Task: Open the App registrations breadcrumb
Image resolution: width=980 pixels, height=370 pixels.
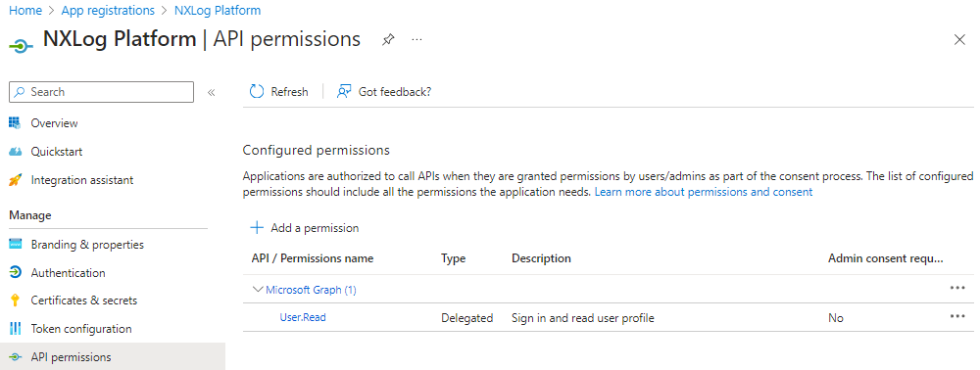Action: pyautogui.click(x=108, y=11)
